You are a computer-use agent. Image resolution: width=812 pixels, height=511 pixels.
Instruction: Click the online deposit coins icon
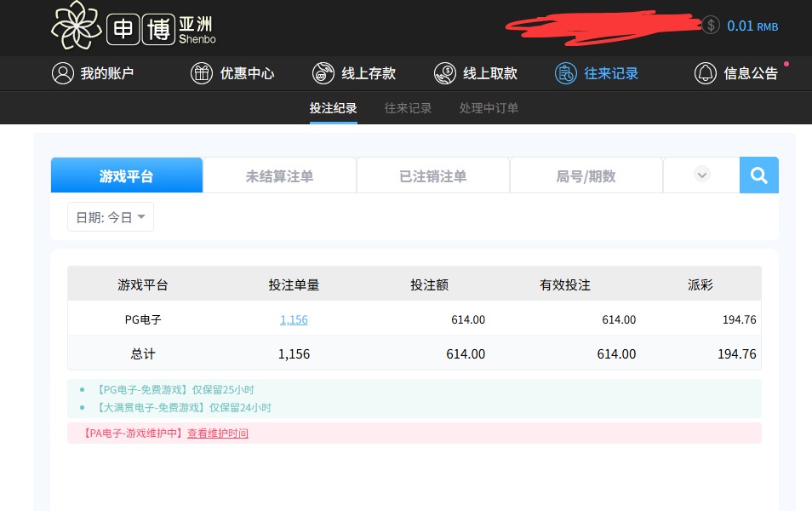pos(323,73)
